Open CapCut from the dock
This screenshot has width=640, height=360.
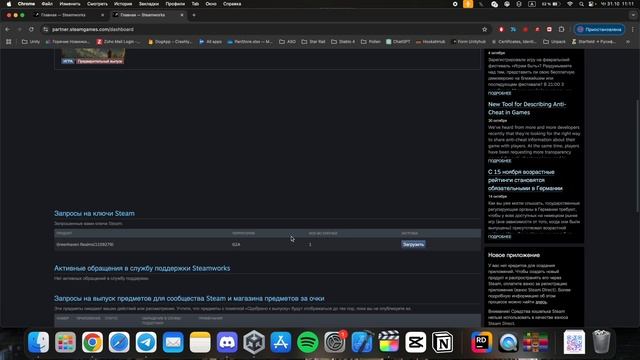coord(416,342)
